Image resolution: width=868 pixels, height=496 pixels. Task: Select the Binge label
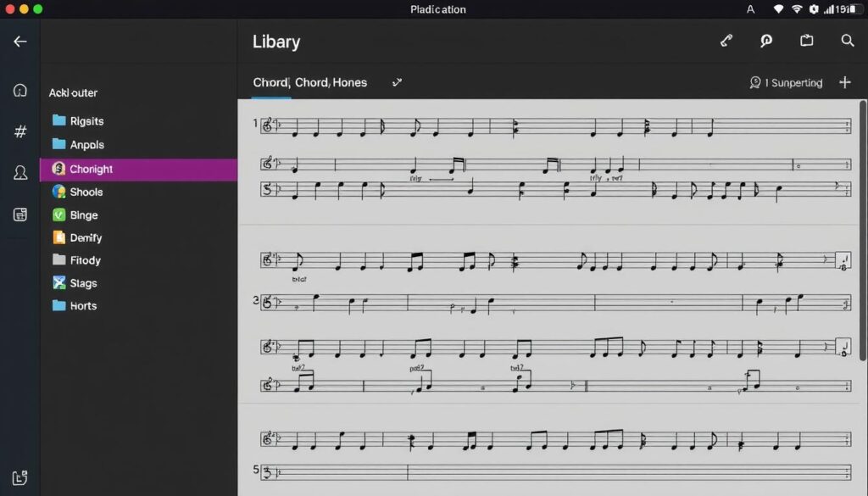pos(84,215)
